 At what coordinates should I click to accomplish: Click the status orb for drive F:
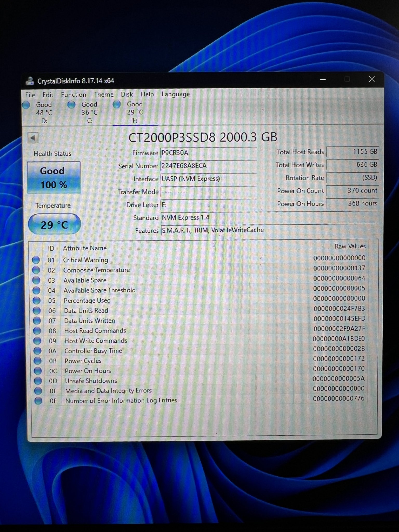117,104
